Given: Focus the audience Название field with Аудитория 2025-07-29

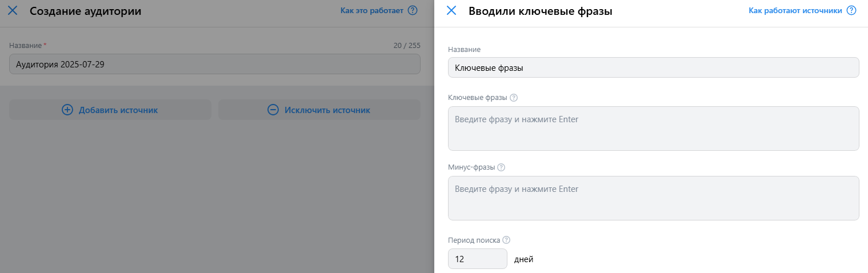Looking at the screenshot, I should [215, 64].
